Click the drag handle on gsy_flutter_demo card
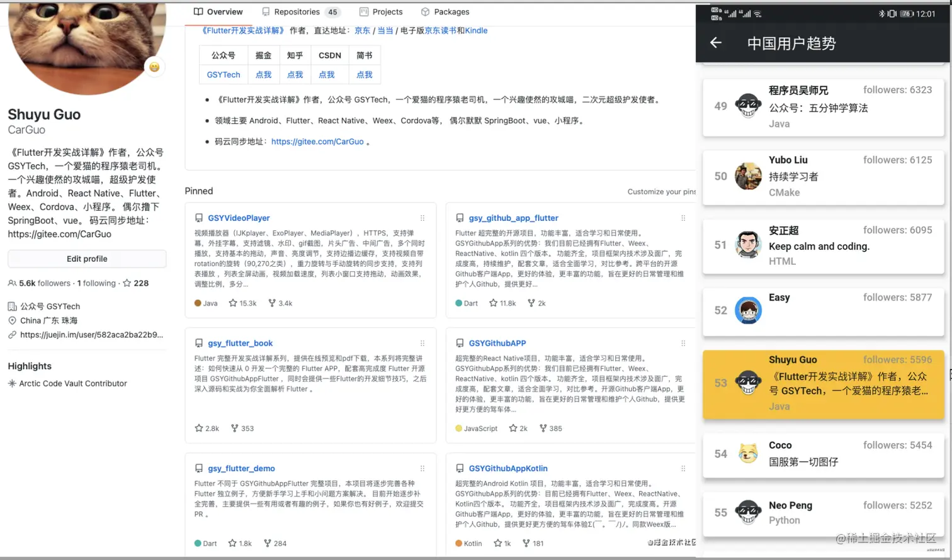The image size is (952, 560). click(x=422, y=468)
